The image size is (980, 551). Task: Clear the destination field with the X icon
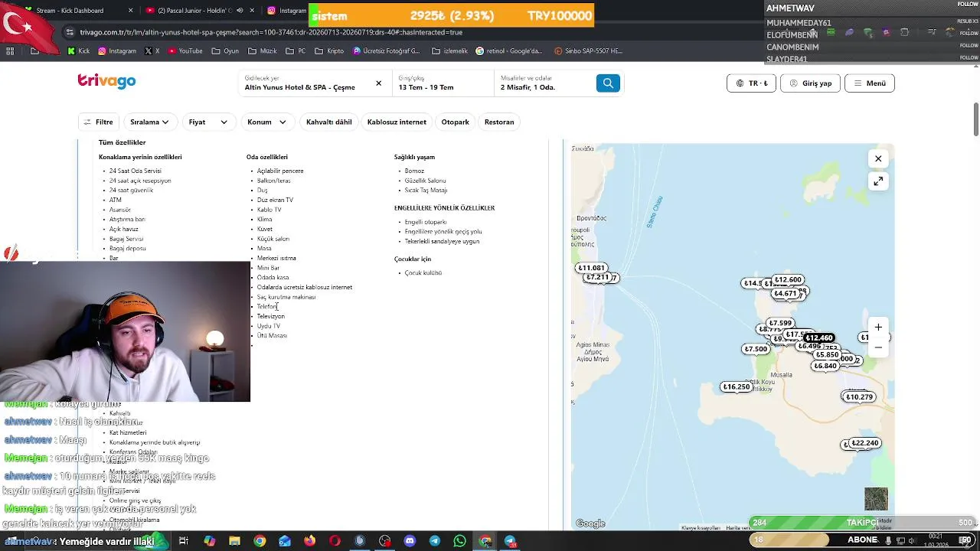tap(378, 83)
